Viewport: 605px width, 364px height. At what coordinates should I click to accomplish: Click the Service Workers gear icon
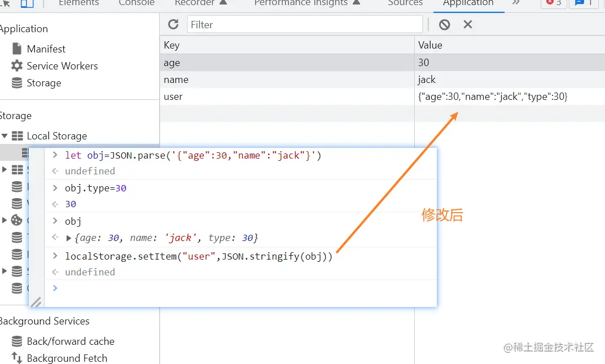[16, 65]
